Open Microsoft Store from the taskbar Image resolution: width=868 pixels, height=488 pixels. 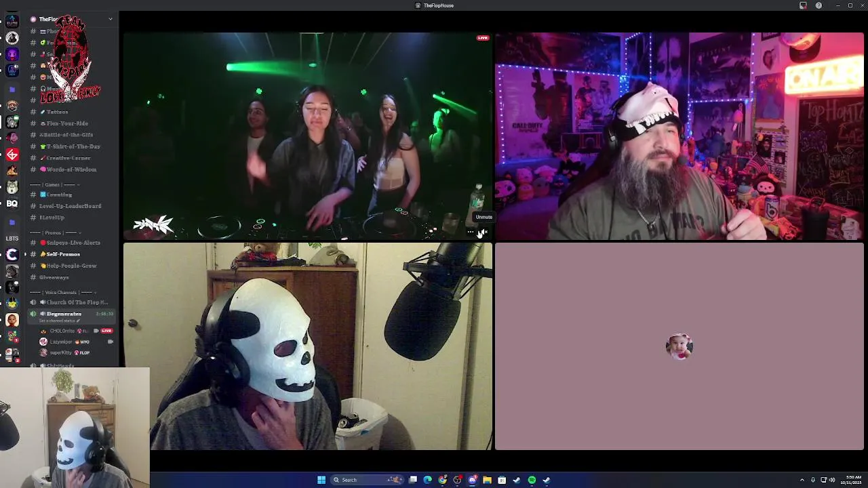[502, 480]
